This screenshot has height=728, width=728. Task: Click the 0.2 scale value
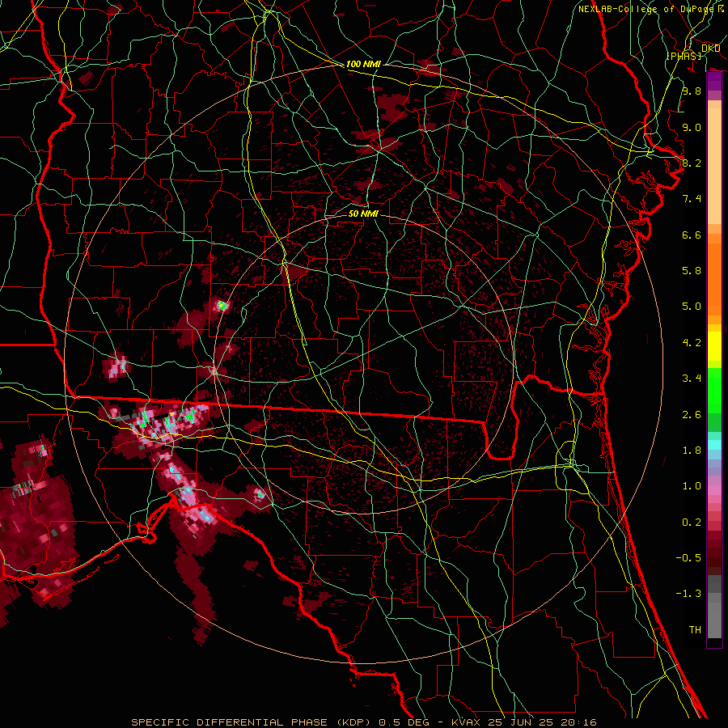[692, 523]
